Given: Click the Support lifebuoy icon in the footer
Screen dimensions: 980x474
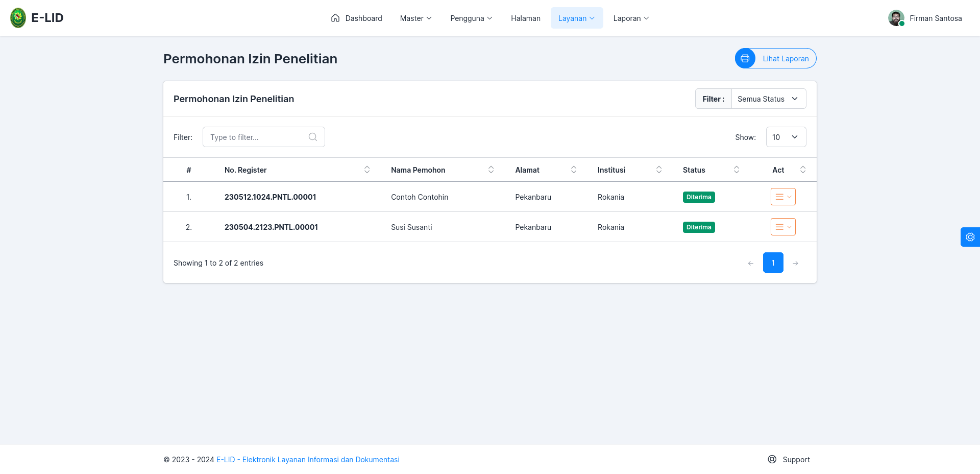Looking at the screenshot, I should [772, 459].
